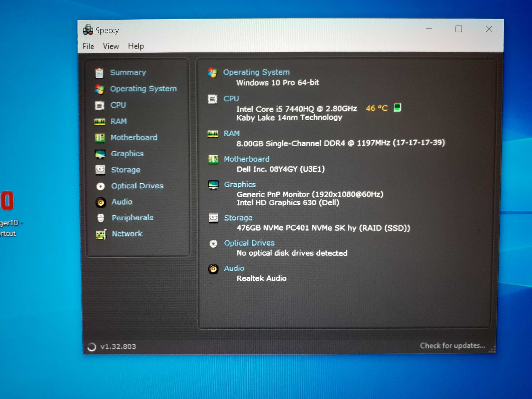Click monitor icon in summary panel
This screenshot has width=532, height=399.
coord(213,185)
